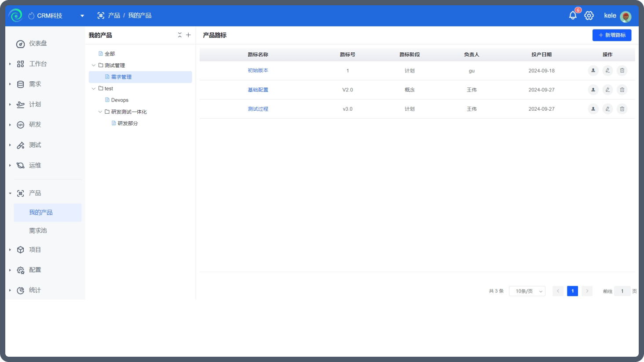Click the kele user avatar
This screenshot has width=644, height=362.
click(x=626, y=17)
